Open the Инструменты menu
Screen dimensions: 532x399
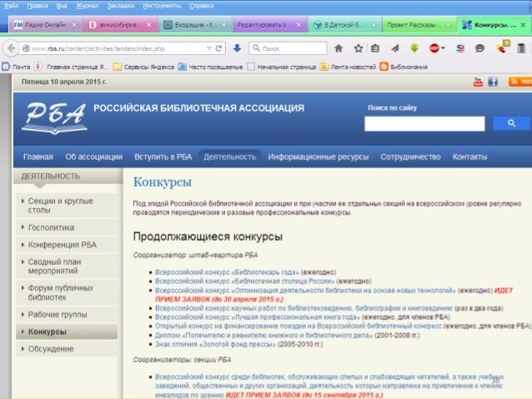(x=162, y=6)
